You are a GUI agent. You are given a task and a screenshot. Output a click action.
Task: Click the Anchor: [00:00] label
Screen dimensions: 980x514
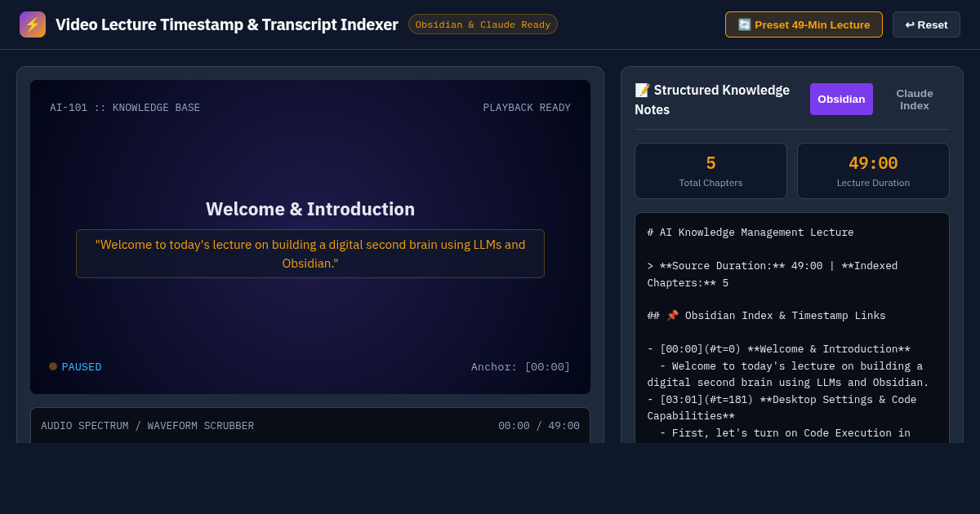(x=521, y=367)
